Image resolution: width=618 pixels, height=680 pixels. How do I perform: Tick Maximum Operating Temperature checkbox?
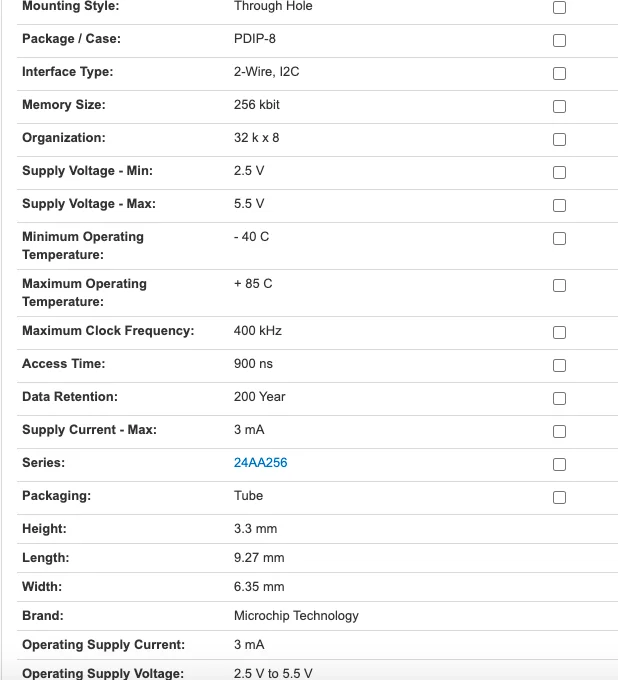point(559,285)
